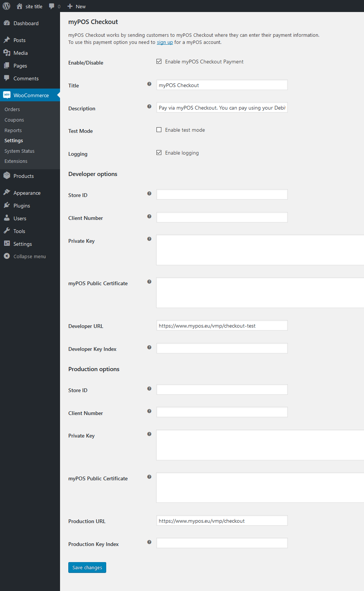Focus the Developer Key Index field
Image resolution: width=364 pixels, height=591 pixels.
tap(222, 348)
